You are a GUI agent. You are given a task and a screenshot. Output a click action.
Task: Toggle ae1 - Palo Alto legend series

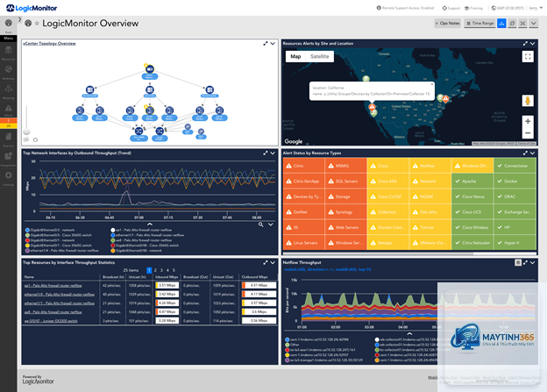pos(141,230)
